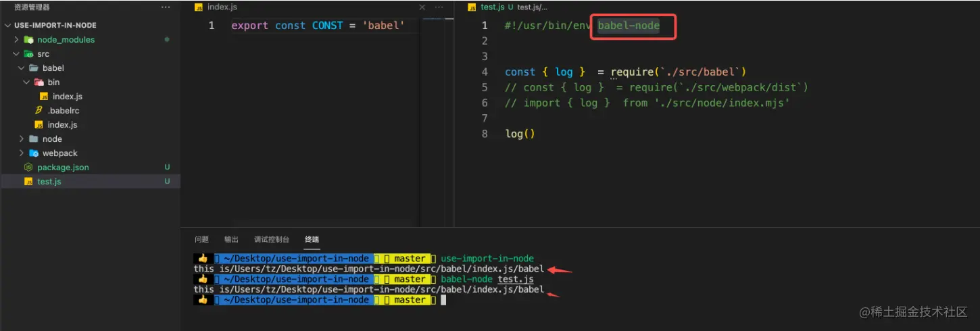Image resolution: width=980 pixels, height=331 pixels.
Task: Open the explorer panel more-actions ellipsis
Action: pos(166,7)
